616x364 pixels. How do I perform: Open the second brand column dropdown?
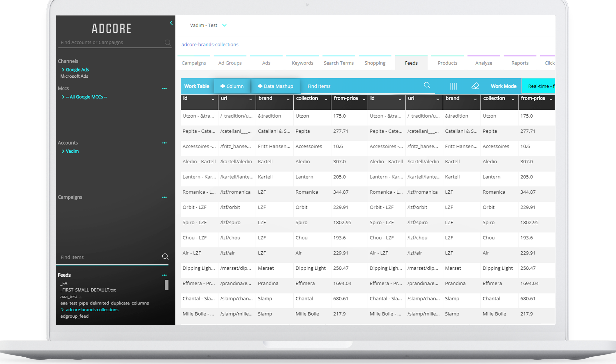[476, 99]
